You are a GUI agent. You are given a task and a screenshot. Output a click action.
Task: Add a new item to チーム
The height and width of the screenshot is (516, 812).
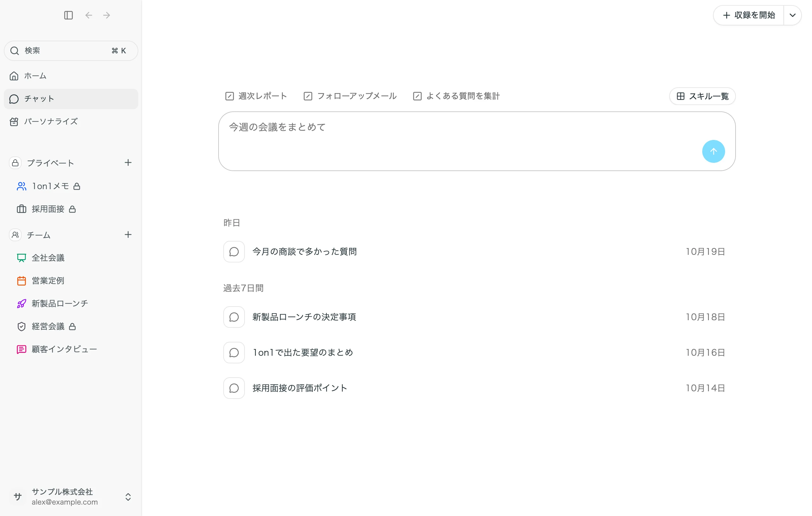(128, 235)
